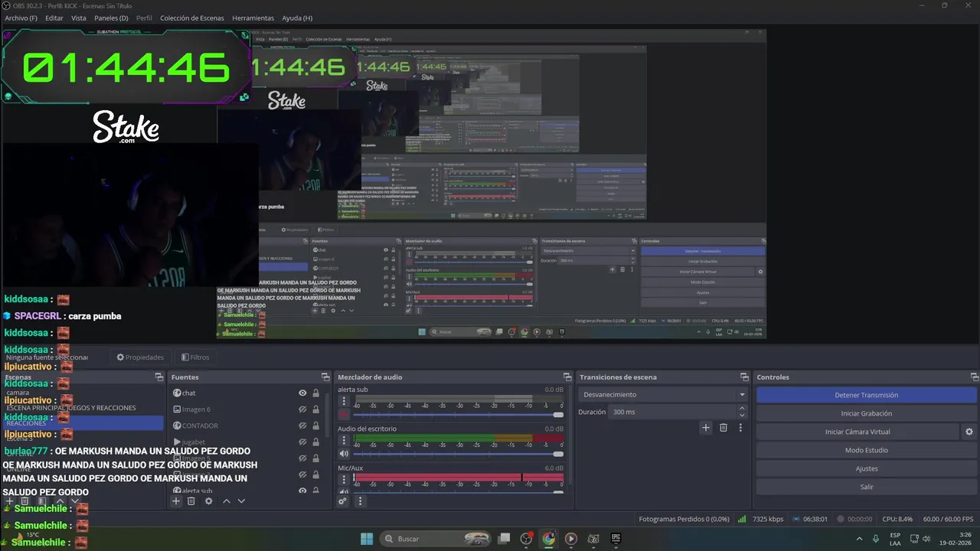The height and width of the screenshot is (551, 980).
Task: Click Detener Transmisión button
Action: tap(867, 395)
